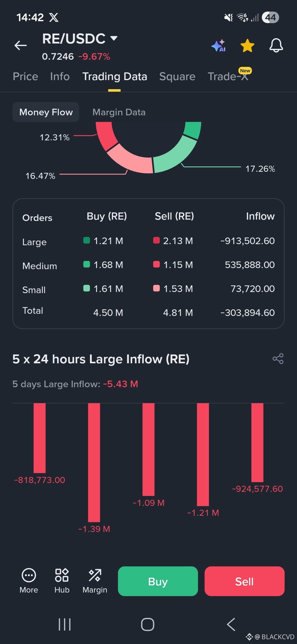Open price alerts bell icon

[276, 46]
